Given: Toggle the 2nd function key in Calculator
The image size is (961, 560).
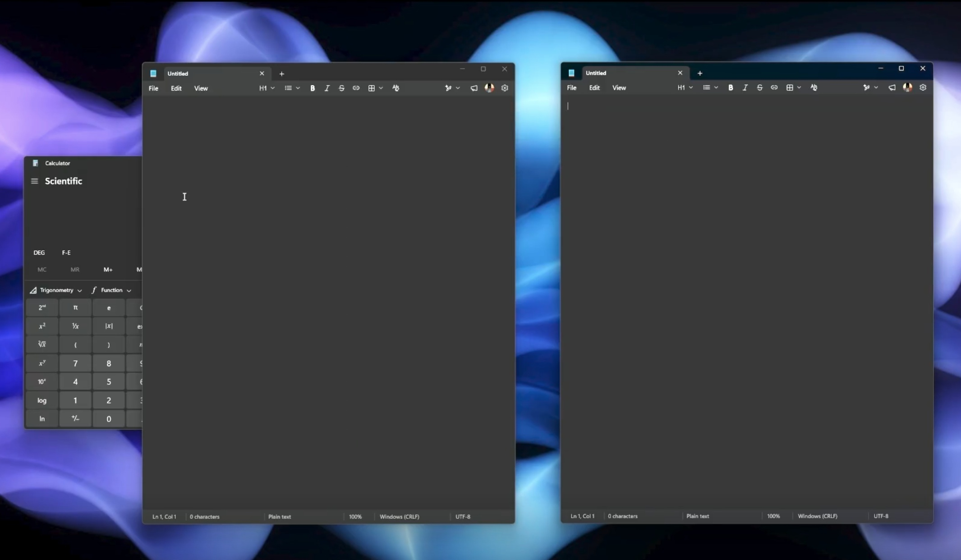Looking at the screenshot, I should [x=42, y=308].
